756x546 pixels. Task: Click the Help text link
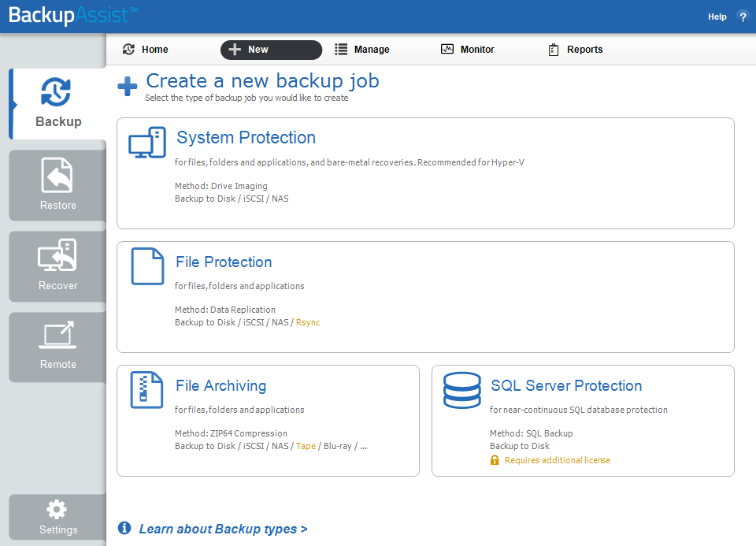point(717,17)
